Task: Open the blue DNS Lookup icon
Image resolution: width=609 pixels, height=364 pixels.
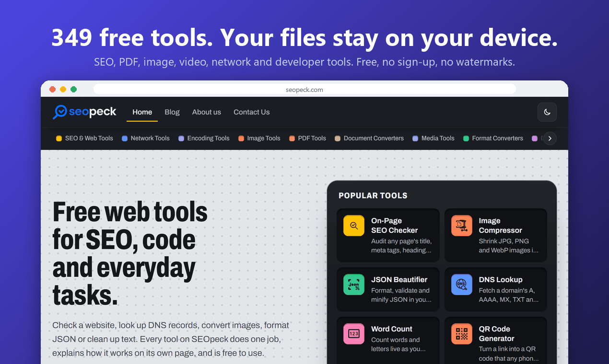Action: pyautogui.click(x=461, y=284)
